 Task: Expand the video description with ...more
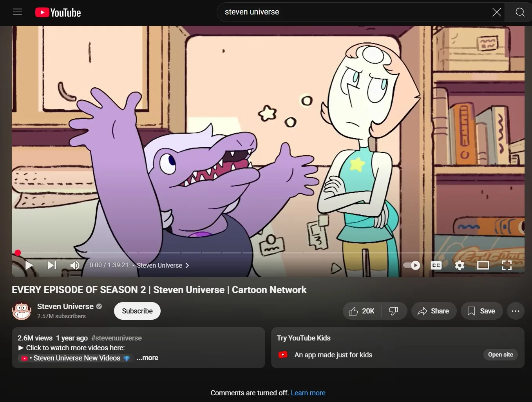pyautogui.click(x=147, y=358)
